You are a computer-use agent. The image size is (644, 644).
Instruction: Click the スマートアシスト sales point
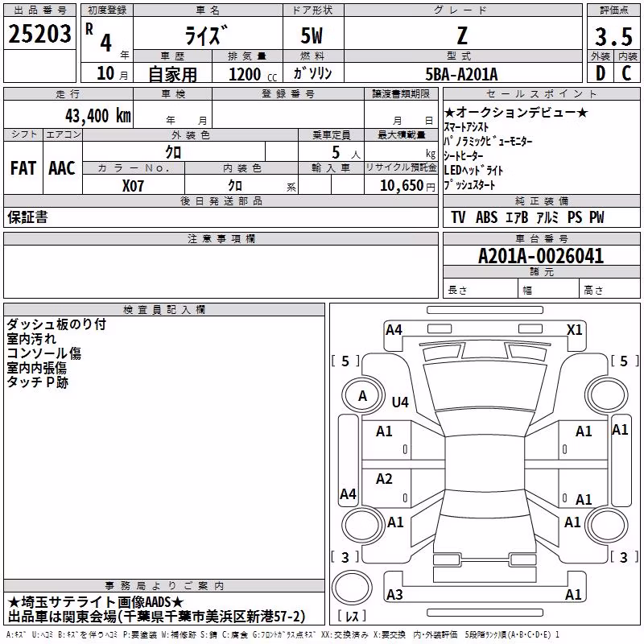click(466, 127)
